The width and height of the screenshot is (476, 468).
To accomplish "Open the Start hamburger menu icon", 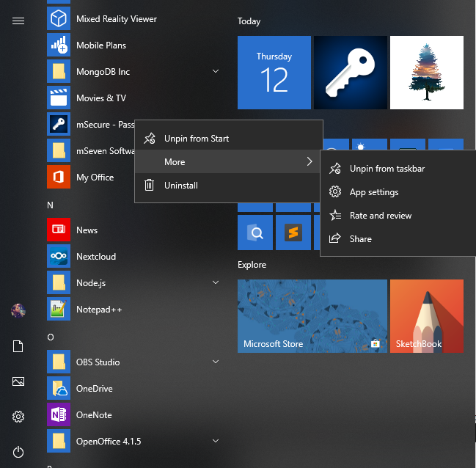I will (x=18, y=21).
